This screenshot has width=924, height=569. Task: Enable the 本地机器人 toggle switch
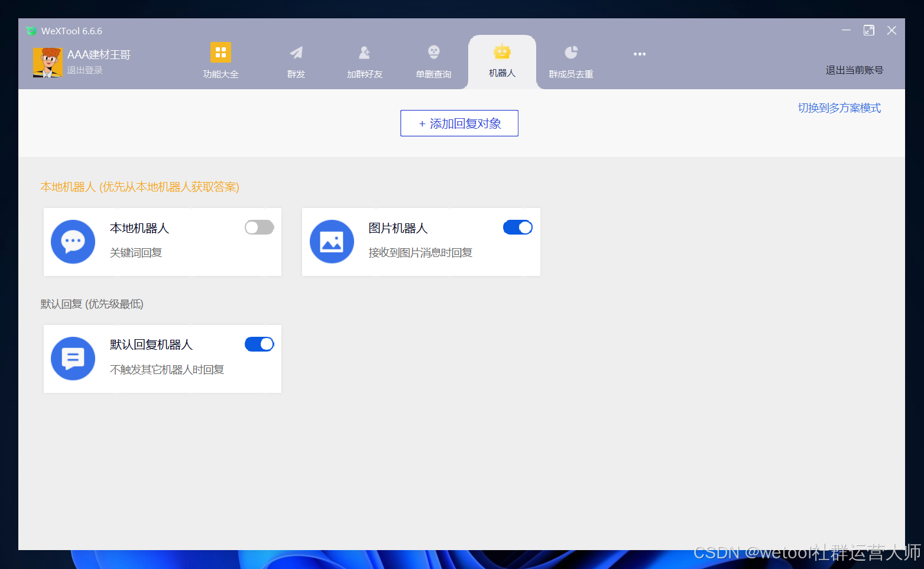click(x=260, y=227)
